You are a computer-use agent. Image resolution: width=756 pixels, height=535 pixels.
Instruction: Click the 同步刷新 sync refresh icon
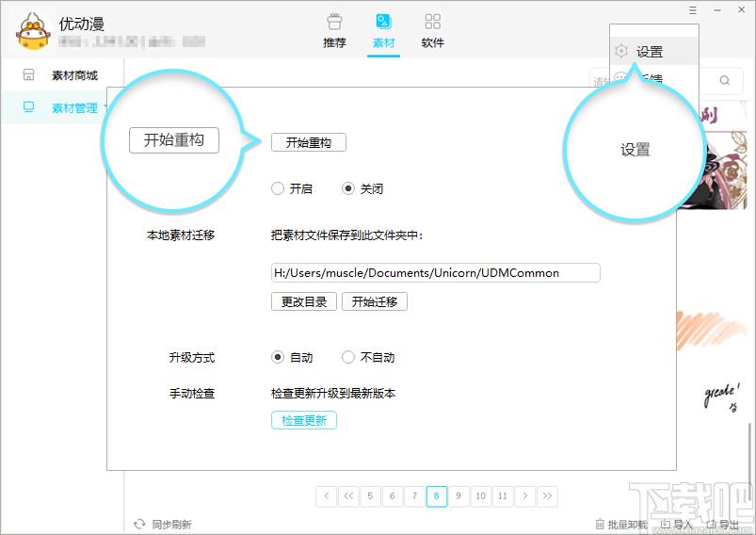pos(139,524)
